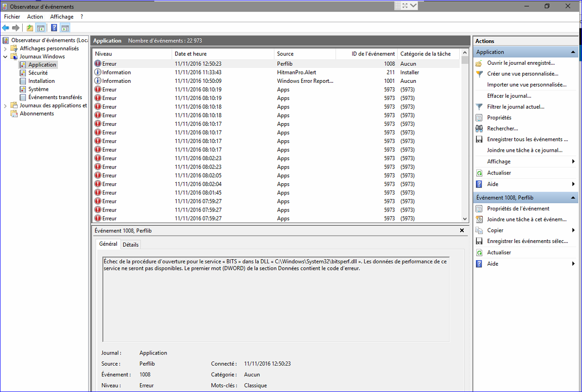Click the Forward arrow toolbar icon
The image size is (582, 392).
pos(16,28)
